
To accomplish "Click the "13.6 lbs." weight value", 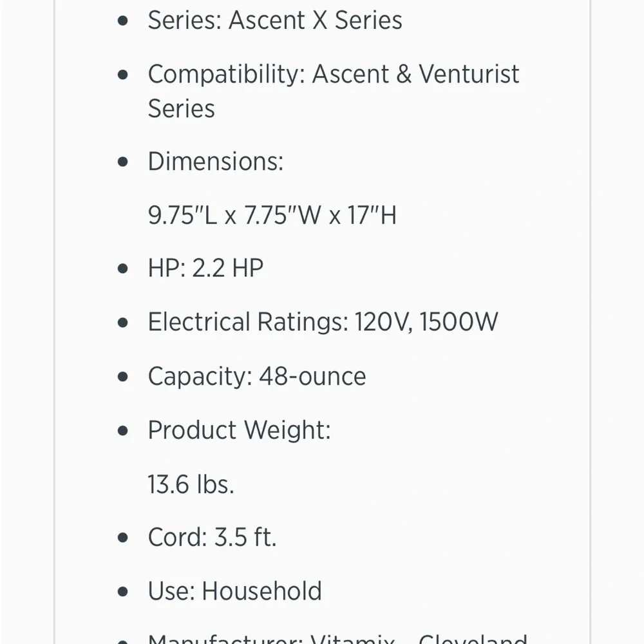I will [x=191, y=484].
